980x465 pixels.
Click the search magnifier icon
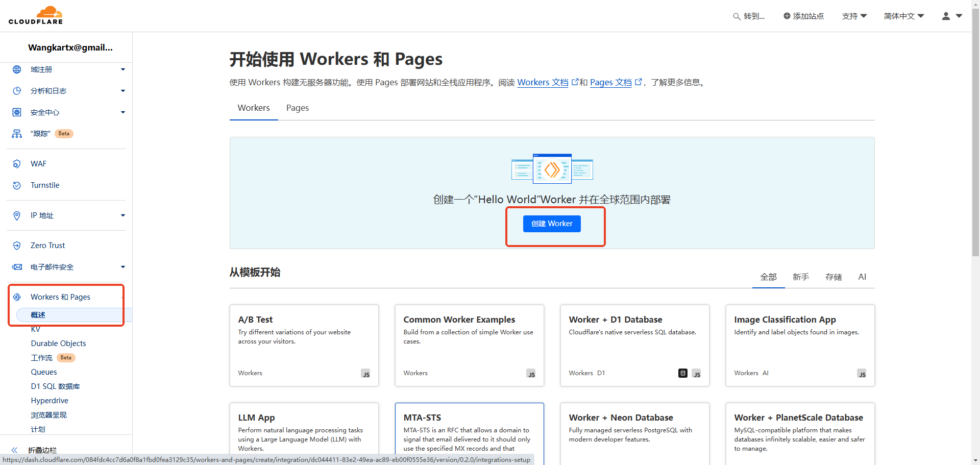tap(737, 16)
